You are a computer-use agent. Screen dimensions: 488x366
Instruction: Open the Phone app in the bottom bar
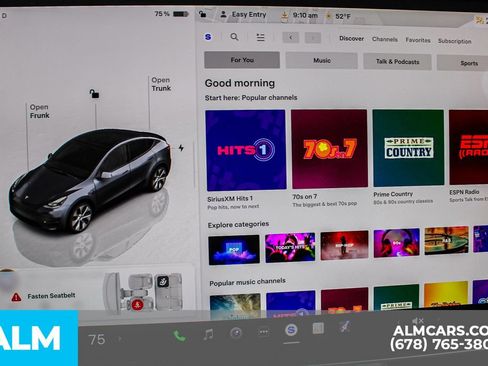(x=179, y=336)
